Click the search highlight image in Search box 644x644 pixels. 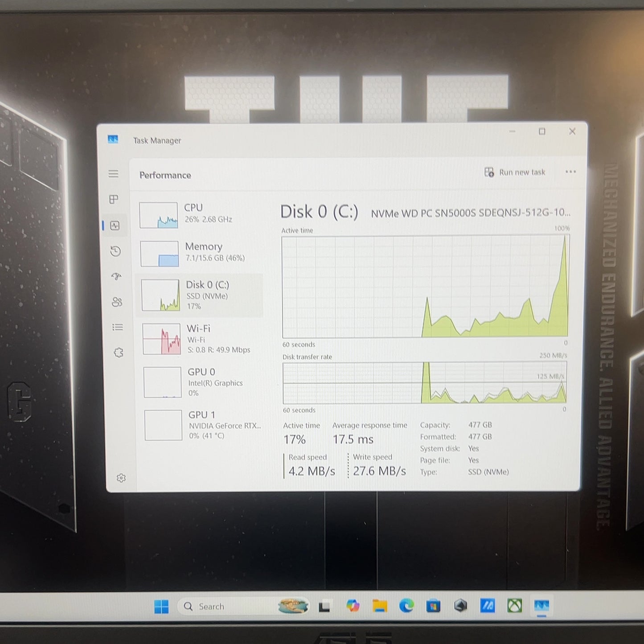[293, 606]
